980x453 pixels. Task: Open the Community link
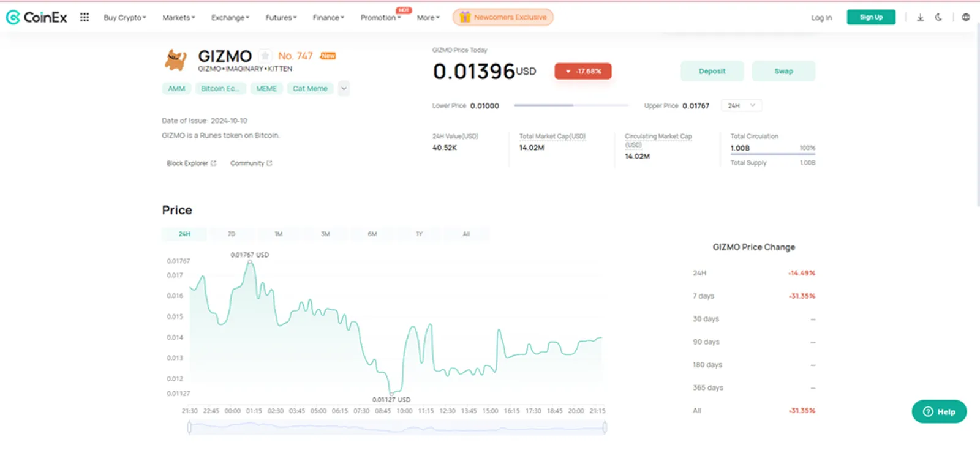click(x=251, y=163)
